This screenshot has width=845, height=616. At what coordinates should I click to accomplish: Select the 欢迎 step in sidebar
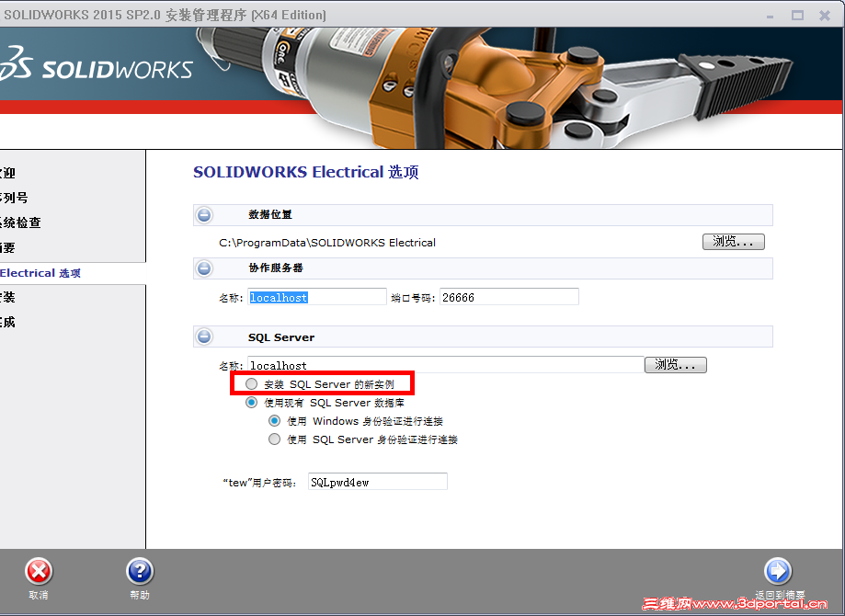tap(7, 173)
